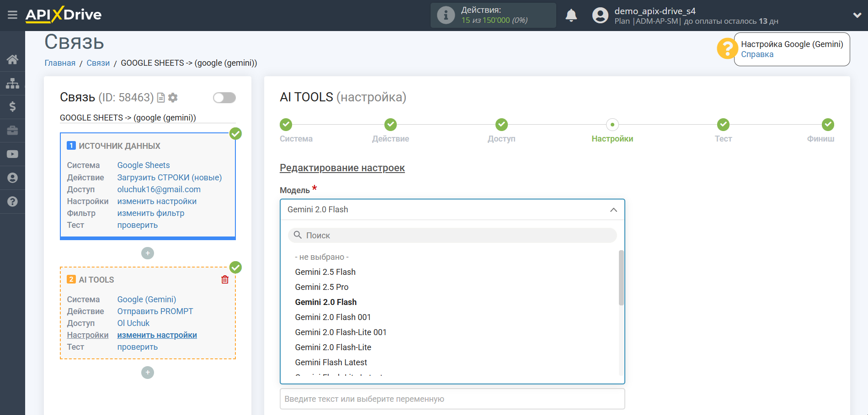Open the Справка help link

coord(757,54)
